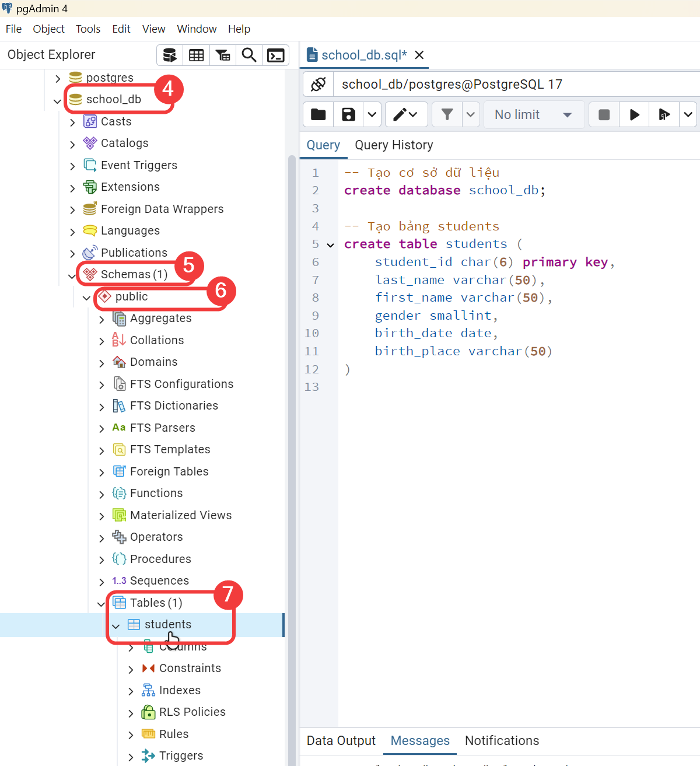Collapse the code fold on line 5

tap(331, 245)
